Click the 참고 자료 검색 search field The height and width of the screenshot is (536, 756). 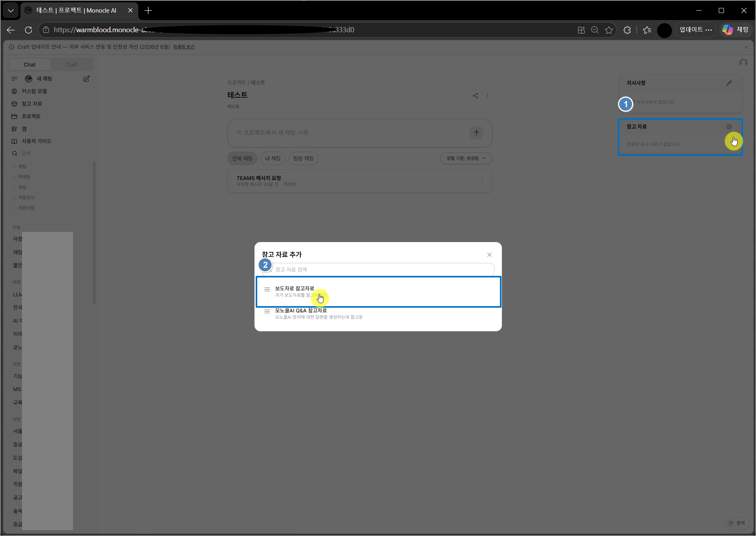(x=378, y=270)
